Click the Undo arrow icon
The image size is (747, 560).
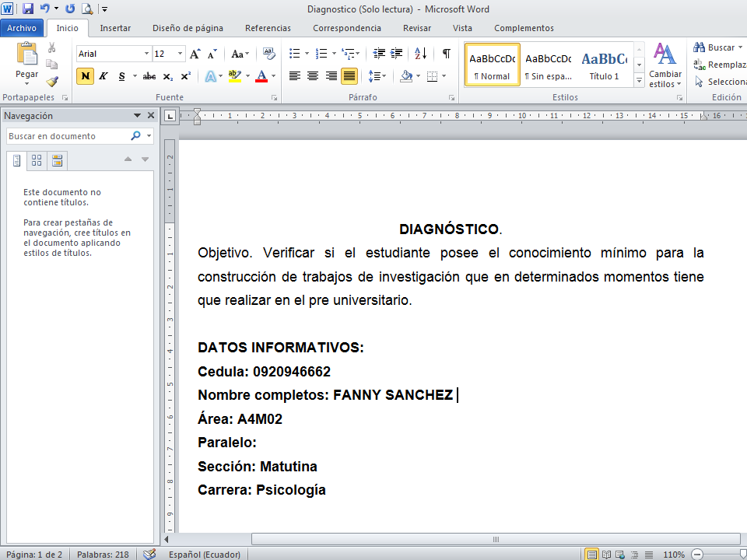[45, 8]
